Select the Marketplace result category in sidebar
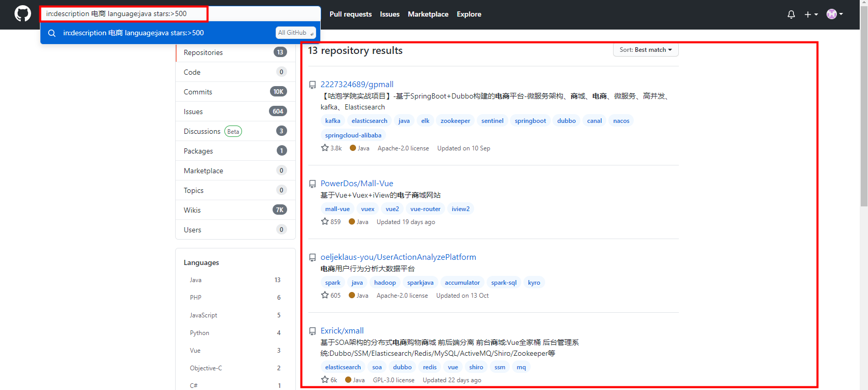This screenshot has height=390, width=868. click(x=236, y=171)
